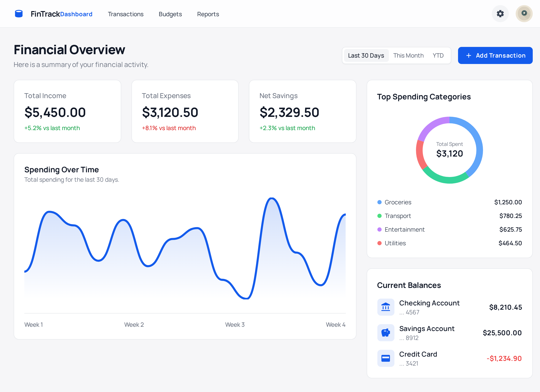This screenshot has height=392, width=540.
Task: Click the green Transport legend dot
Action: 379,216
